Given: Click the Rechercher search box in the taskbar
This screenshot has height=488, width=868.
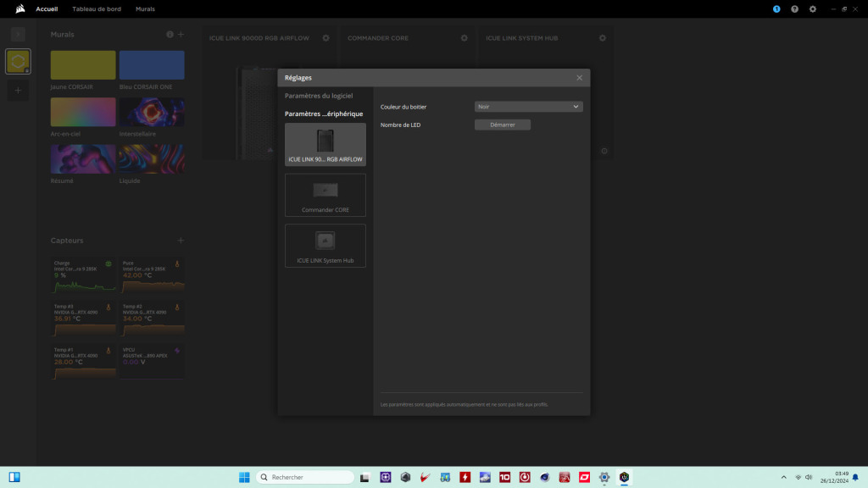Looking at the screenshot, I should [305, 477].
